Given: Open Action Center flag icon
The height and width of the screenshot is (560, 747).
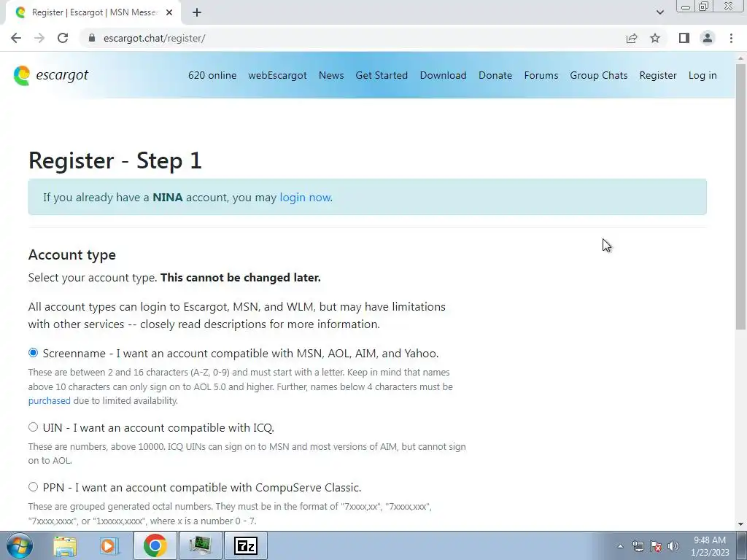Looking at the screenshot, I should coord(656,546).
